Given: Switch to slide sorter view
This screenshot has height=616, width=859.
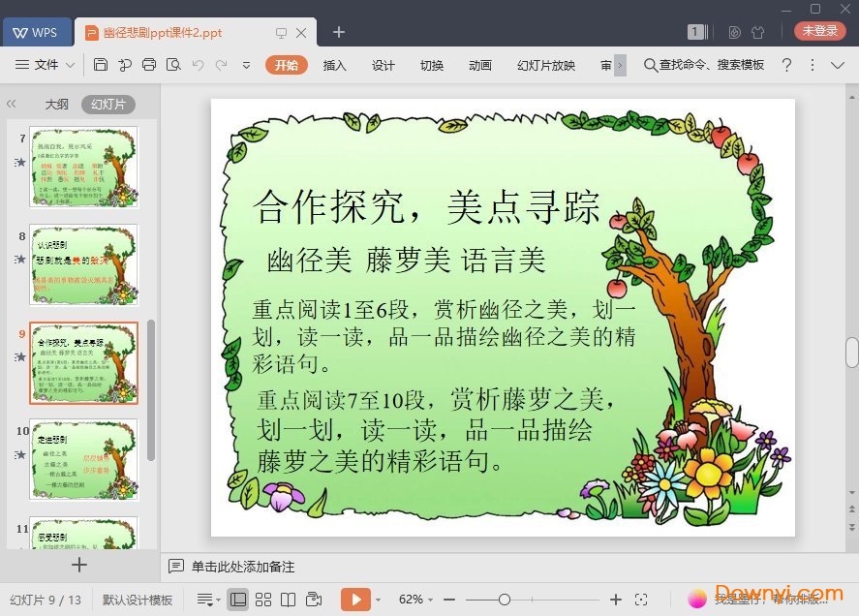Looking at the screenshot, I should [263, 600].
